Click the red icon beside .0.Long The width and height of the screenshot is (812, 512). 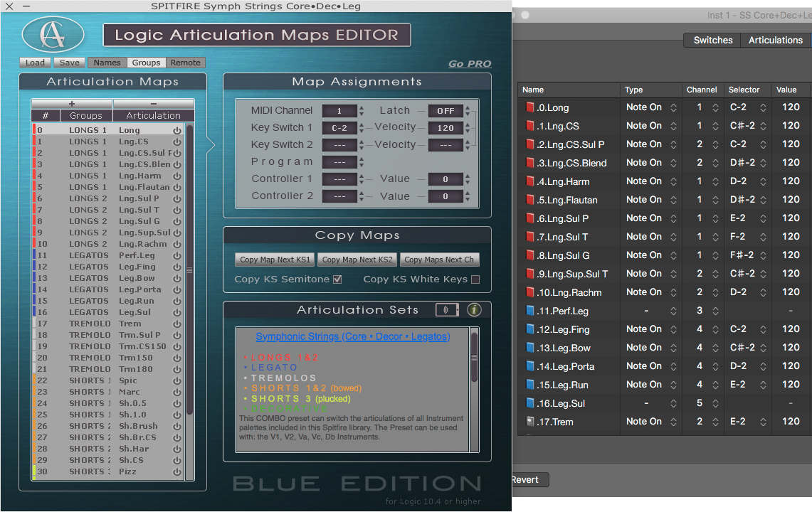[529, 107]
